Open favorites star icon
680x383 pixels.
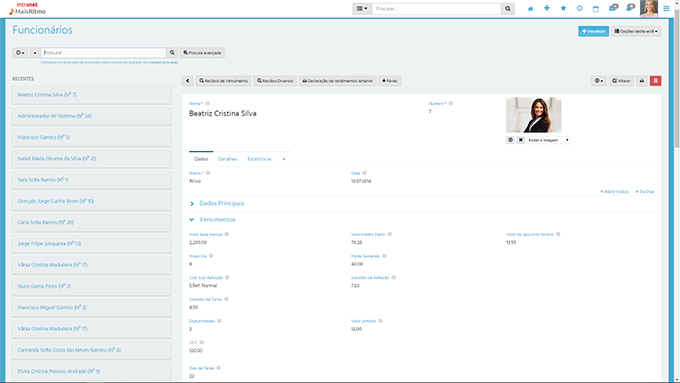coord(563,8)
